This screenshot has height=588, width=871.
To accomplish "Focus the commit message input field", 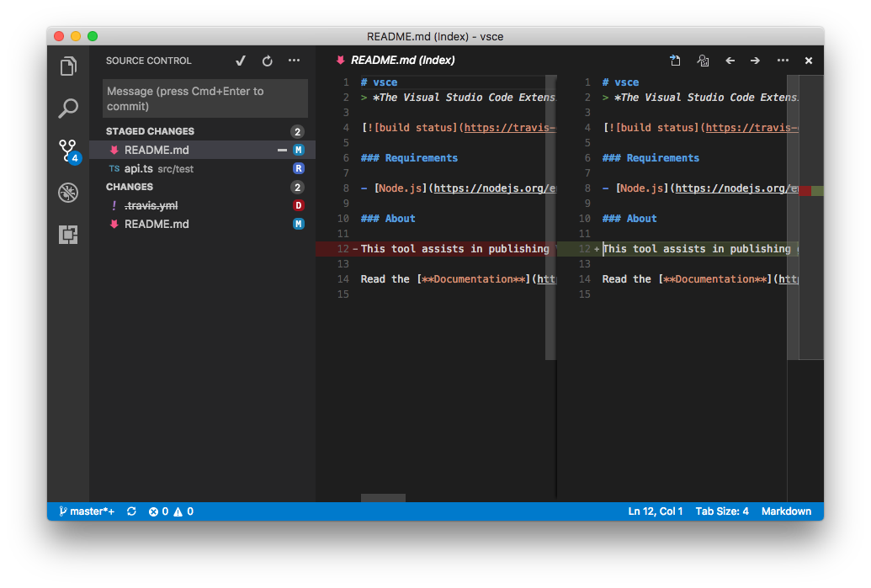I will click(204, 98).
